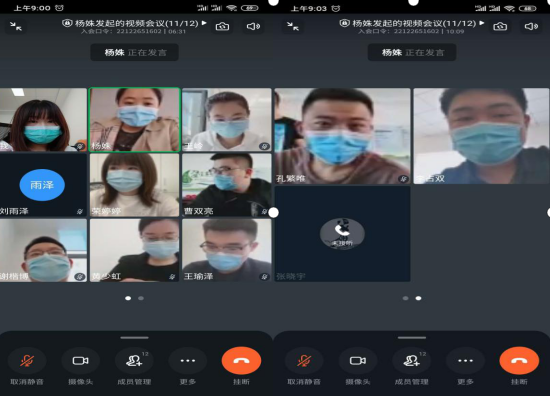550x396 pixels.
Task: Switch camera using flip icon in left screen
Action: [222, 26]
